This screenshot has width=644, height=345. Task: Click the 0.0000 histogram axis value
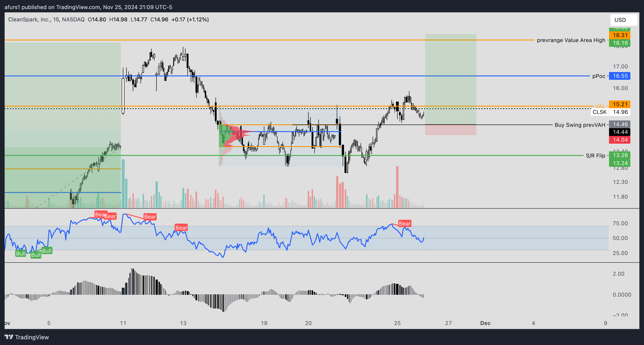[622, 295]
